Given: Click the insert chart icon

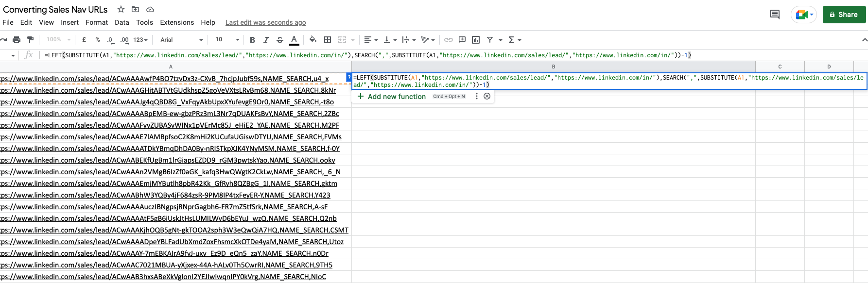Looking at the screenshot, I should (x=476, y=40).
